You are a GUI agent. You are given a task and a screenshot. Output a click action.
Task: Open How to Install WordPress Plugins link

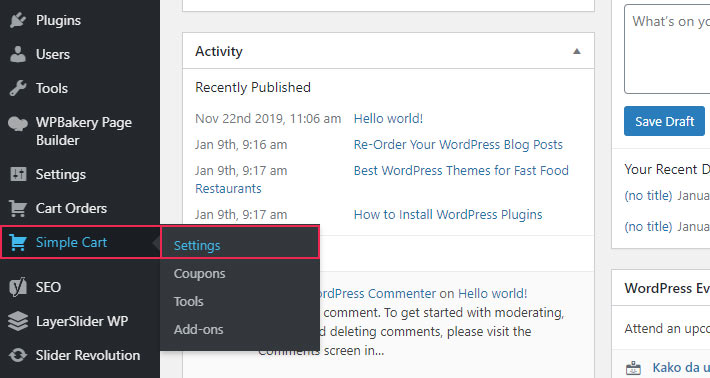click(x=448, y=215)
